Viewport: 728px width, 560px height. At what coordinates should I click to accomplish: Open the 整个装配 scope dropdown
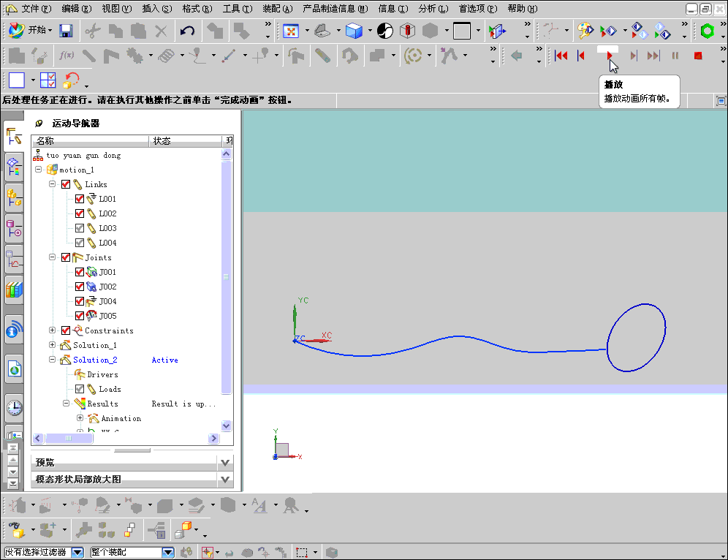tap(168, 552)
